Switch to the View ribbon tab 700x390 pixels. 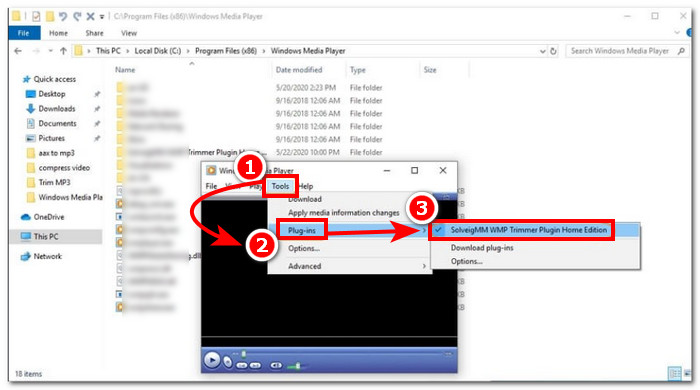[x=129, y=33]
